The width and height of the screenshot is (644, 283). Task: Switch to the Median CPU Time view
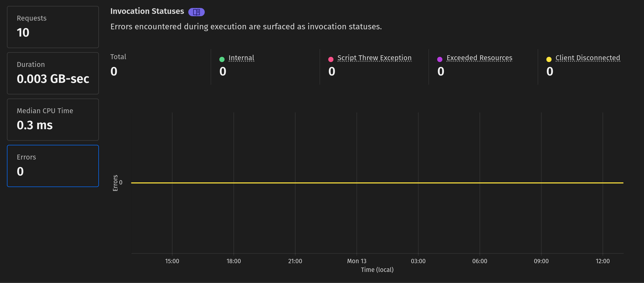[53, 119]
